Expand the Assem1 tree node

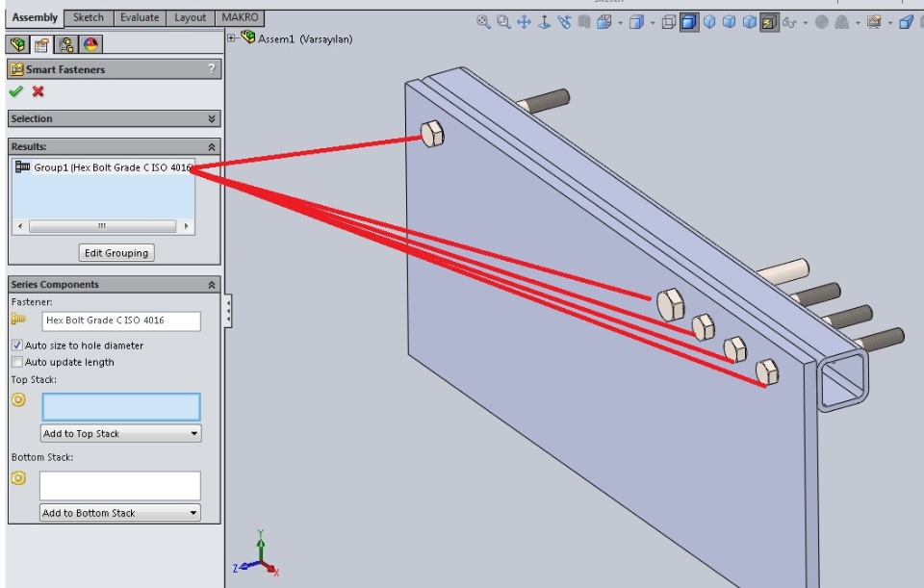232,38
